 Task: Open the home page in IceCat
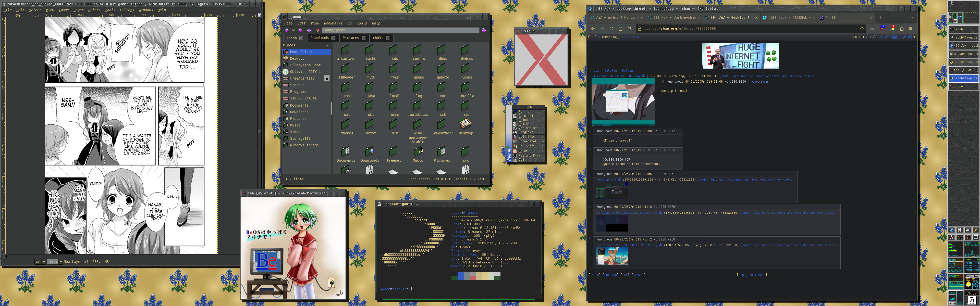tap(620, 29)
